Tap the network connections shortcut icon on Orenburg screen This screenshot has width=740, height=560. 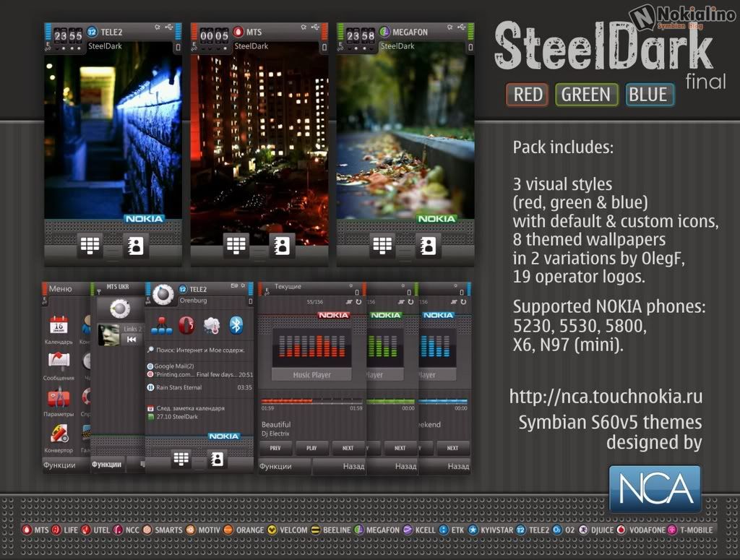point(162,325)
